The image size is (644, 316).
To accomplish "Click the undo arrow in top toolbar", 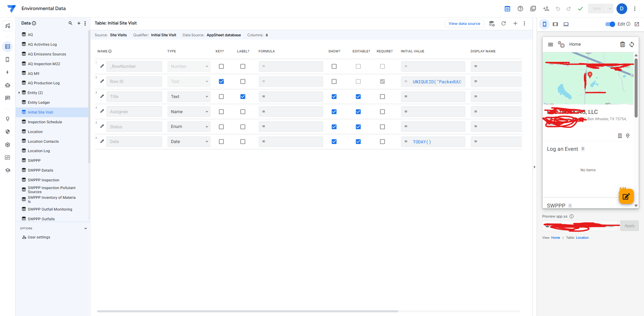I will 558,9.
